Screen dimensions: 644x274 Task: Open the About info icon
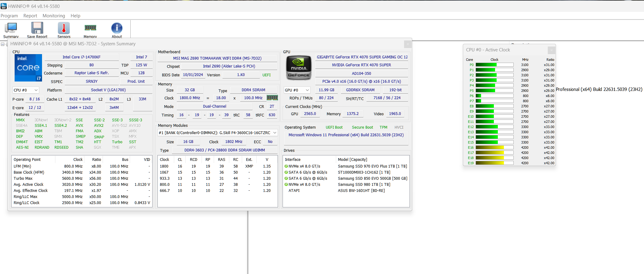[117, 30]
